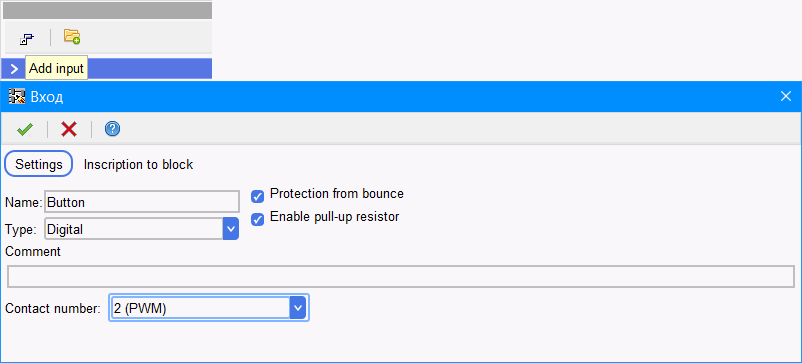Click the Вход dialog title bar
Screen dimensions: 802x363
click(401, 96)
